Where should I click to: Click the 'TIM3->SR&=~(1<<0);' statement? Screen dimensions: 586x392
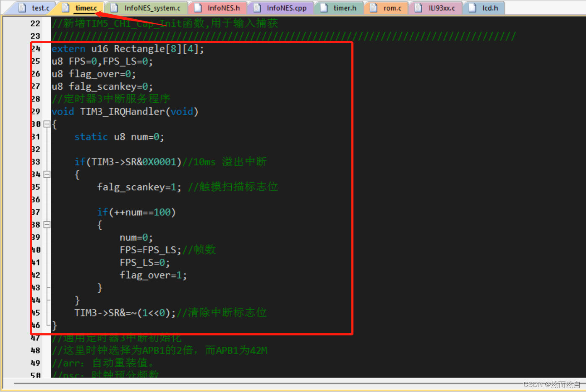pos(125,313)
